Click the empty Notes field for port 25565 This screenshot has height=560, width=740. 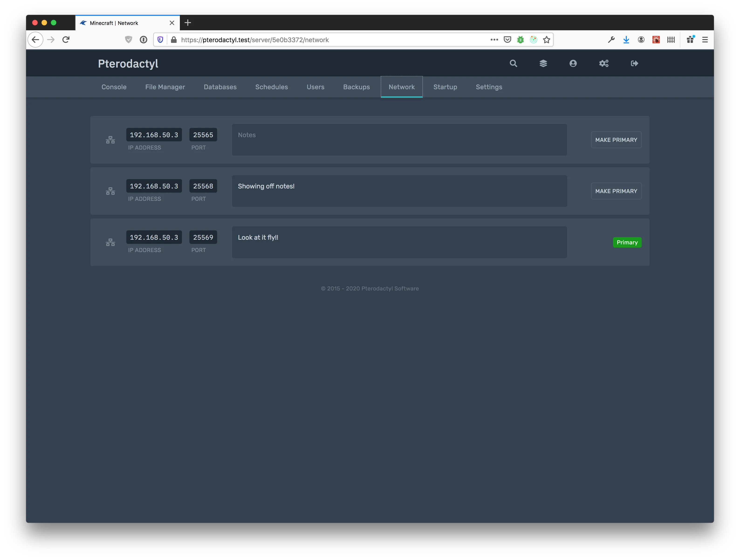point(399,140)
